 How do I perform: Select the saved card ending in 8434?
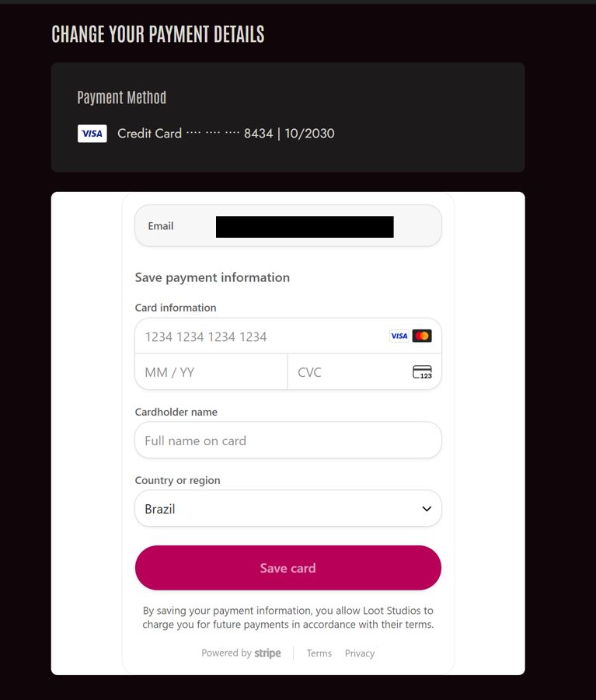coord(225,134)
